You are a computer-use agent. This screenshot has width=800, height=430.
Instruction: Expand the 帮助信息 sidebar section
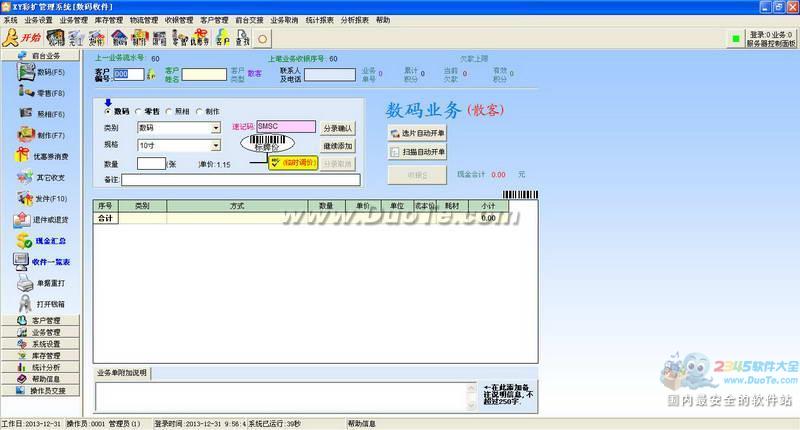click(x=40, y=379)
